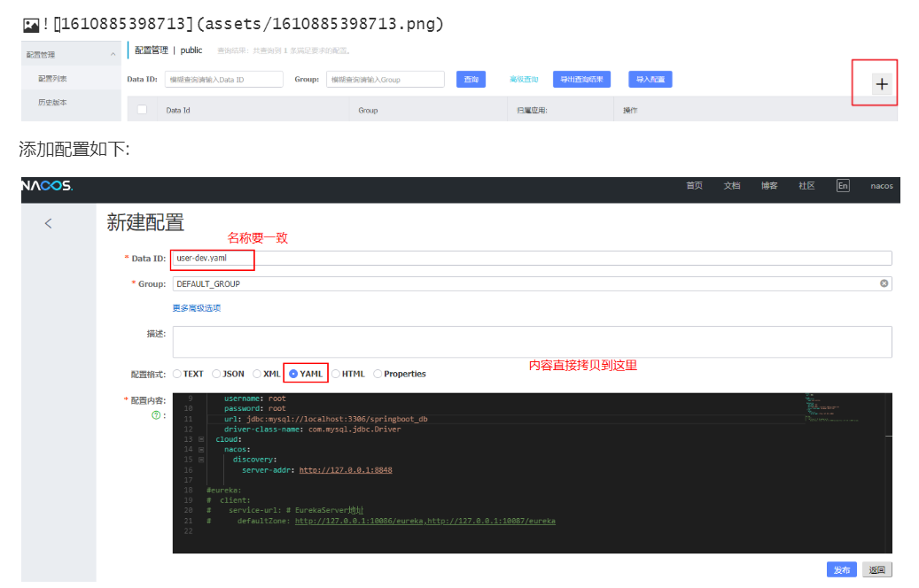Click the Group search input field
The image size is (919, 588).
click(x=386, y=79)
